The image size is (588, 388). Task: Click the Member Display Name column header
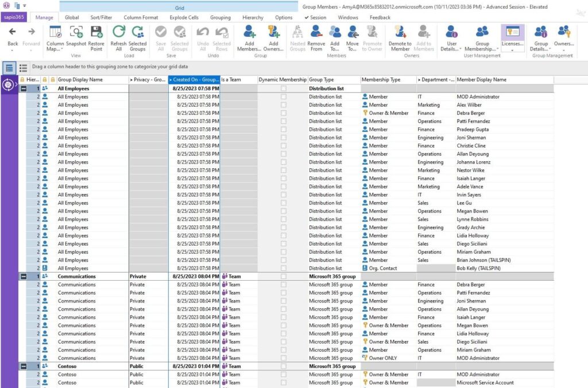point(504,79)
